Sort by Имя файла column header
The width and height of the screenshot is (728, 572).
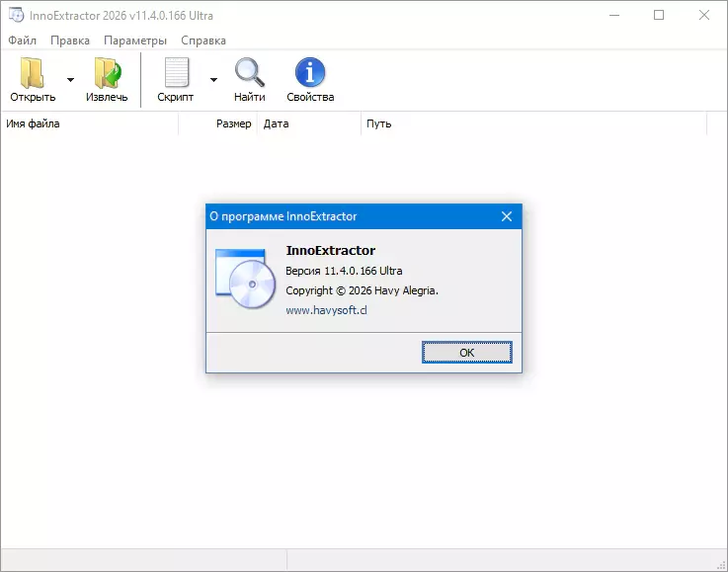90,123
